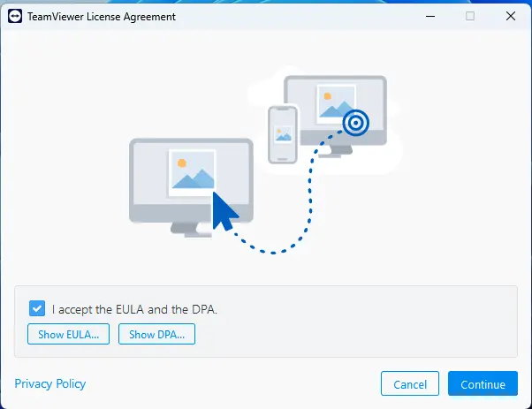This screenshot has width=532, height=409.
Task: Click the smartphone illustration
Action: pyautogui.click(x=283, y=134)
